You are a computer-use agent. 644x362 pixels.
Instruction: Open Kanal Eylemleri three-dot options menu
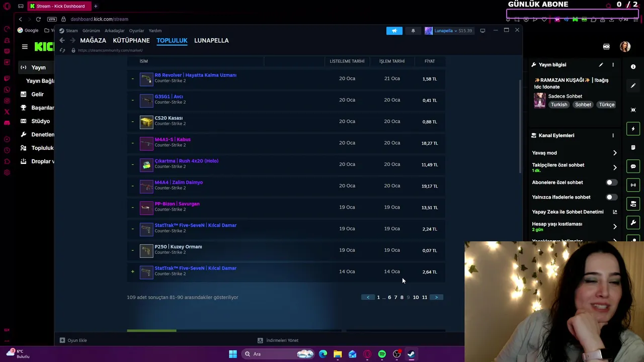[613, 135]
